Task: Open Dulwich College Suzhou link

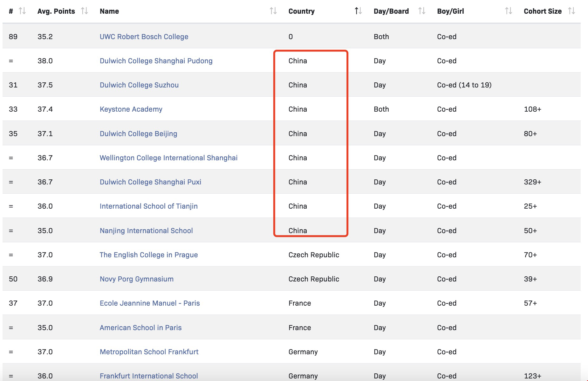Action: click(x=139, y=85)
